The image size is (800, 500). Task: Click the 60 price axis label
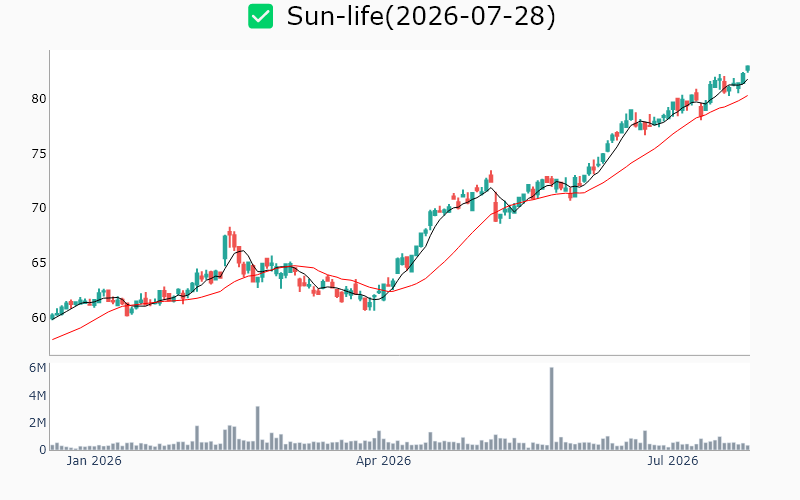(39, 317)
